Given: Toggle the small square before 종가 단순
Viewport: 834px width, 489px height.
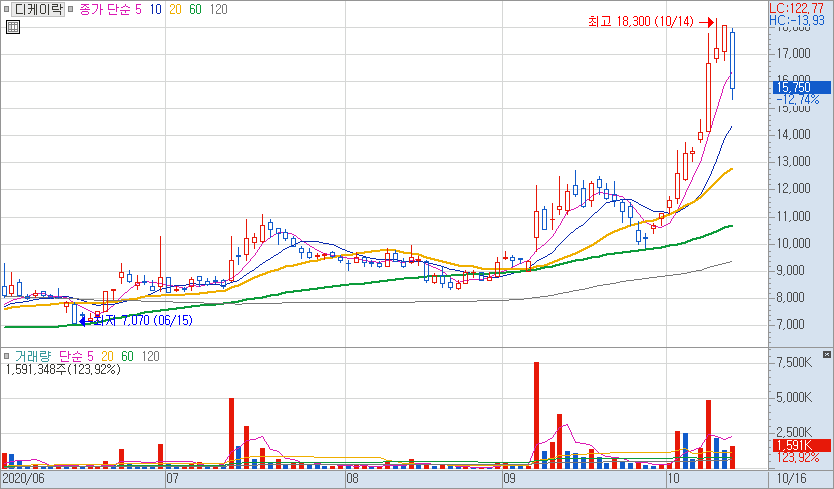Looking at the screenshot, I should 71,9.
